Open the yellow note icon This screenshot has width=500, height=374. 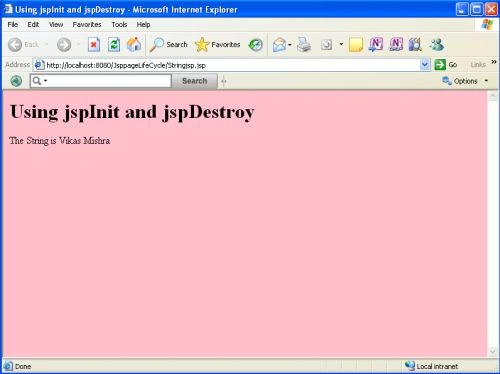click(x=356, y=45)
